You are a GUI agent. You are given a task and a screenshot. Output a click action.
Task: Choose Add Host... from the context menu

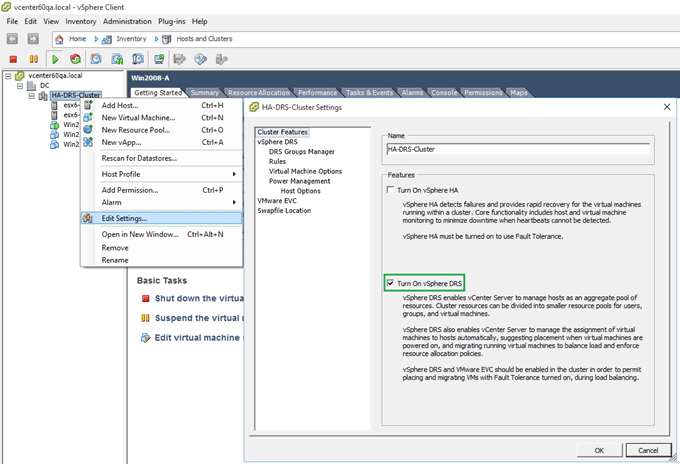[161, 105]
